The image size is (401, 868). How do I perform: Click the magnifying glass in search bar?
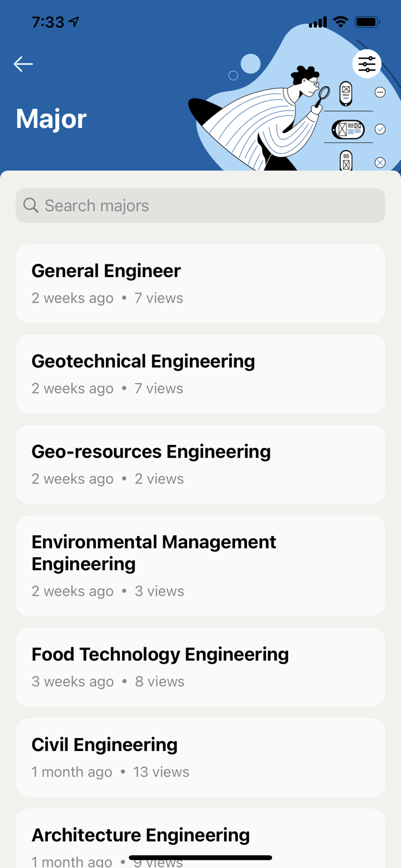31,205
